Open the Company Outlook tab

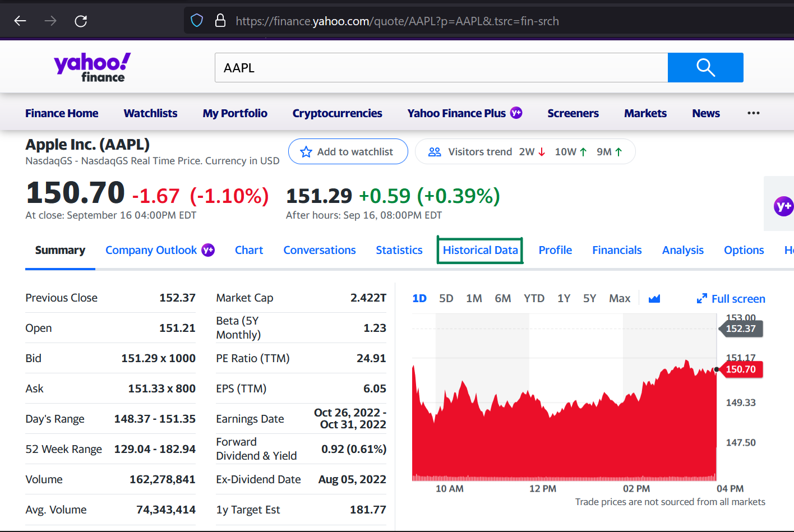coord(151,250)
